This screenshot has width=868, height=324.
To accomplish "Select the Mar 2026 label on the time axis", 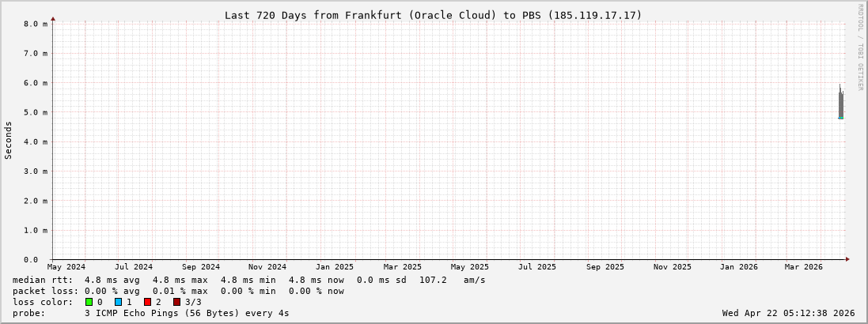I will 803,267.
